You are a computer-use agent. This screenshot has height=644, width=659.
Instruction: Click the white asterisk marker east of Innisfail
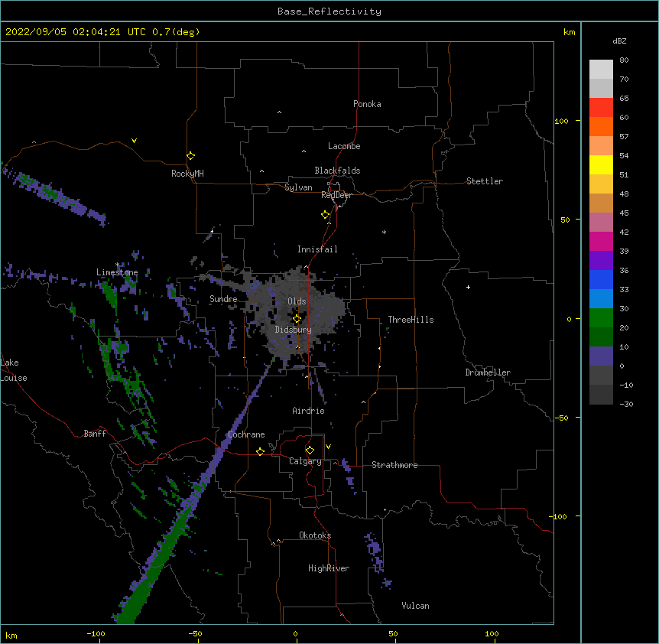(384, 232)
